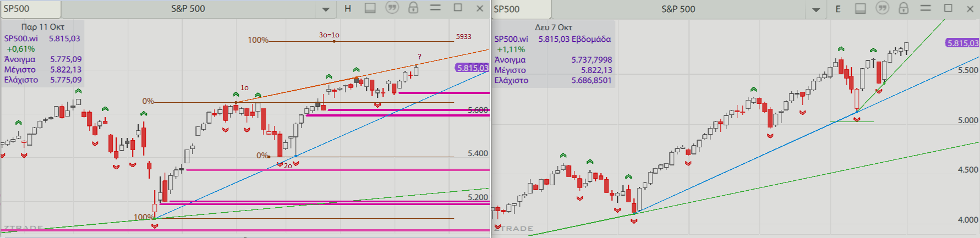Click the 5.686,8501 low value, right info box
This screenshot has width=980, height=238.
[x=592, y=80]
